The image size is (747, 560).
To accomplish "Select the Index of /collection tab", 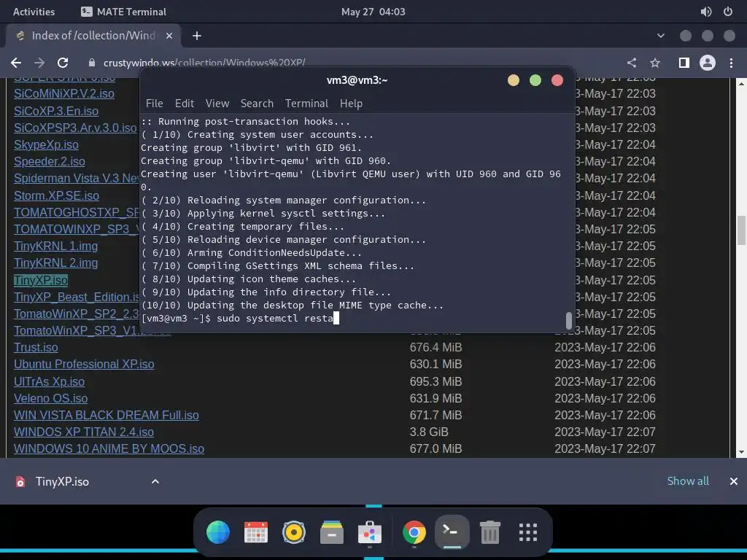I will [93, 36].
